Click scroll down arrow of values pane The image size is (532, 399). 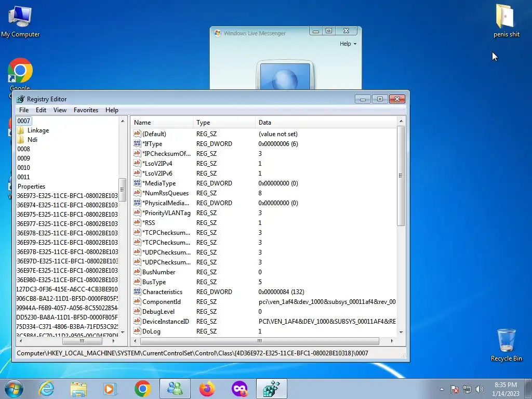click(x=401, y=332)
